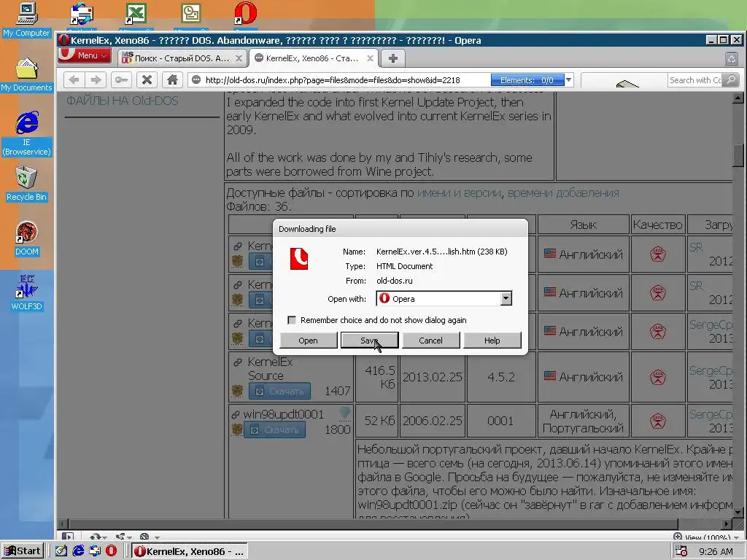The height and width of the screenshot is (560, 747).
Task: Click the quality badge in the 4.5.2 row
Action: coord(658,377)
